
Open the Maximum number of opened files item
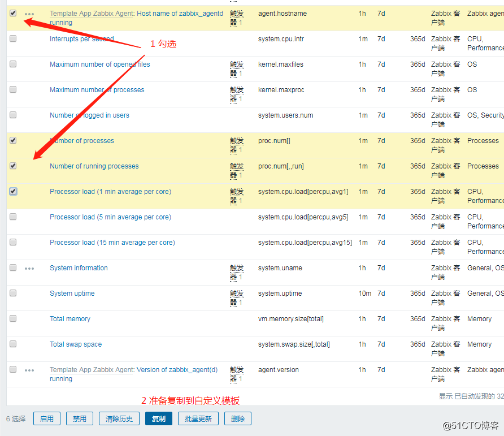(99, 64)
